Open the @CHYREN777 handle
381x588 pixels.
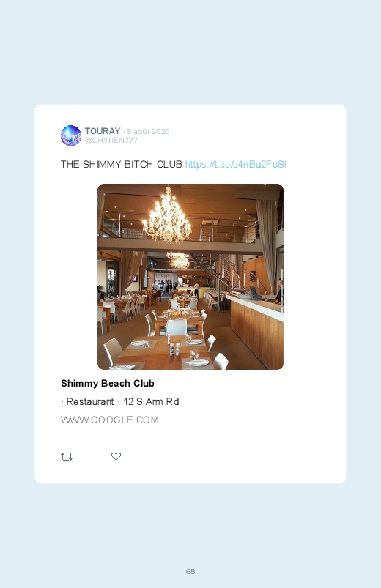(111, 141)
